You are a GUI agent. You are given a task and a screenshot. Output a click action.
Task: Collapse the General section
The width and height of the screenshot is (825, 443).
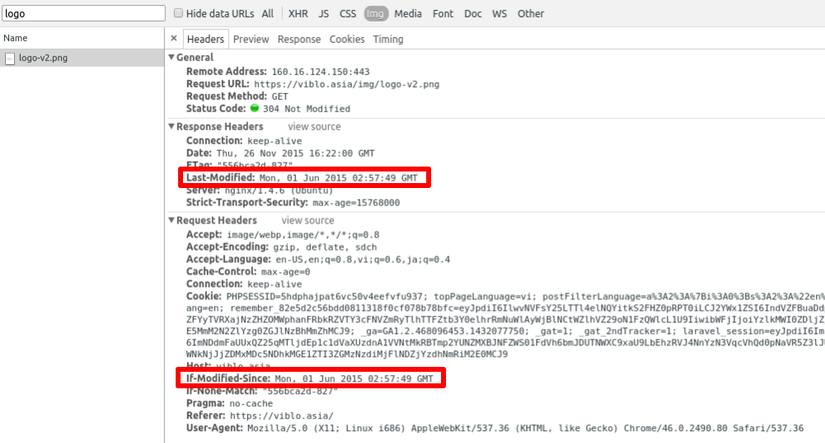pyautogui.click(x=171, y=58)
